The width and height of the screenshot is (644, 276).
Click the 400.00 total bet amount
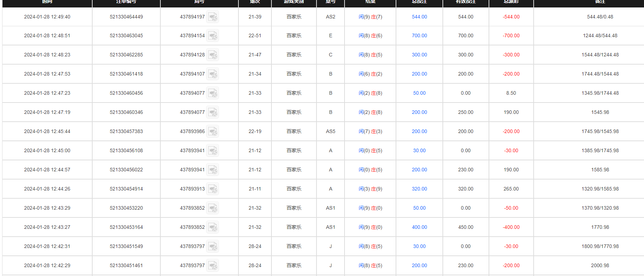[419, 227]
